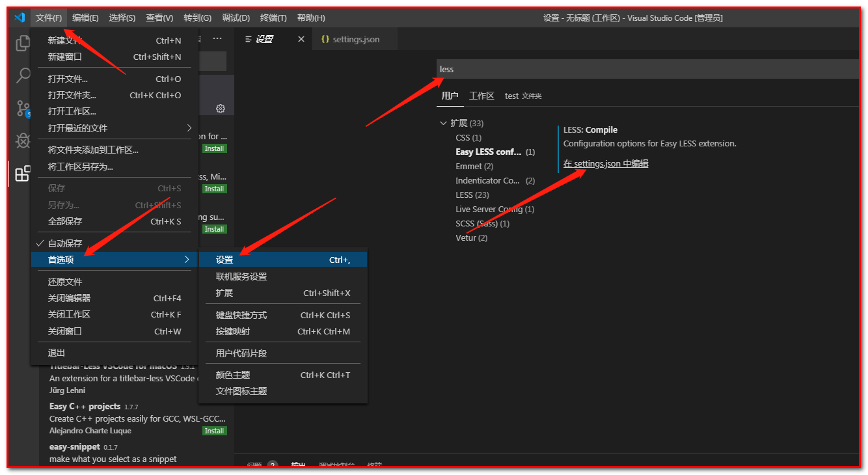Select Easy LESS conf... (1) tree entry
Screen dimensions: 868x475
coord(495,152)
